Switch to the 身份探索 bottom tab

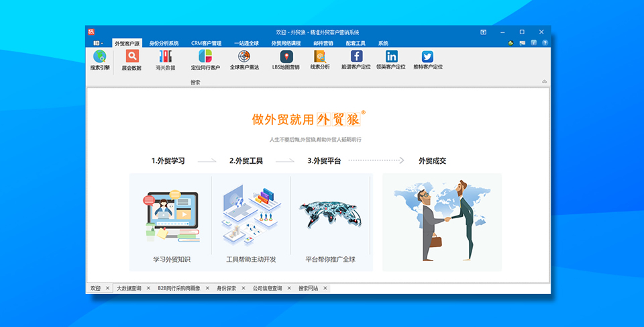coord(226,288)
